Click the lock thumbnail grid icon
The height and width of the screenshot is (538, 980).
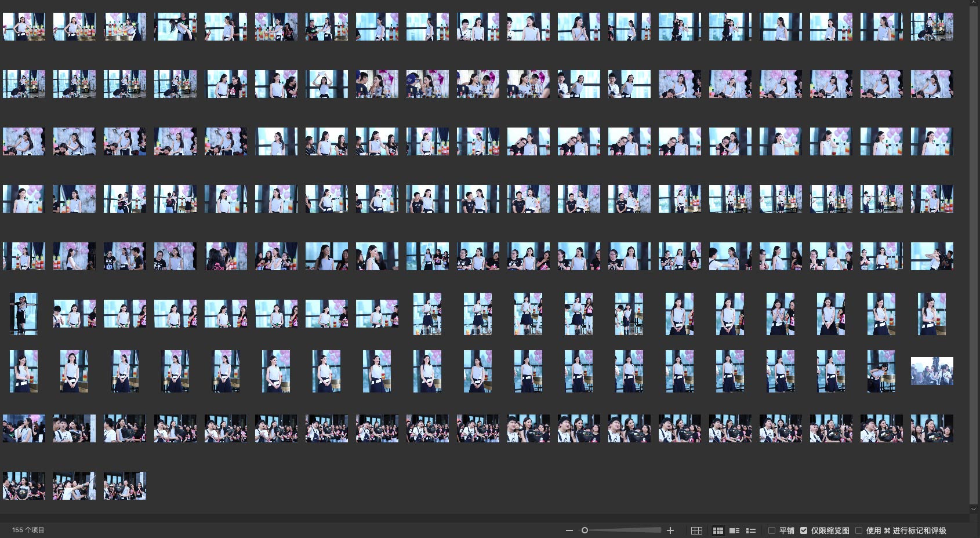point(696,530)
